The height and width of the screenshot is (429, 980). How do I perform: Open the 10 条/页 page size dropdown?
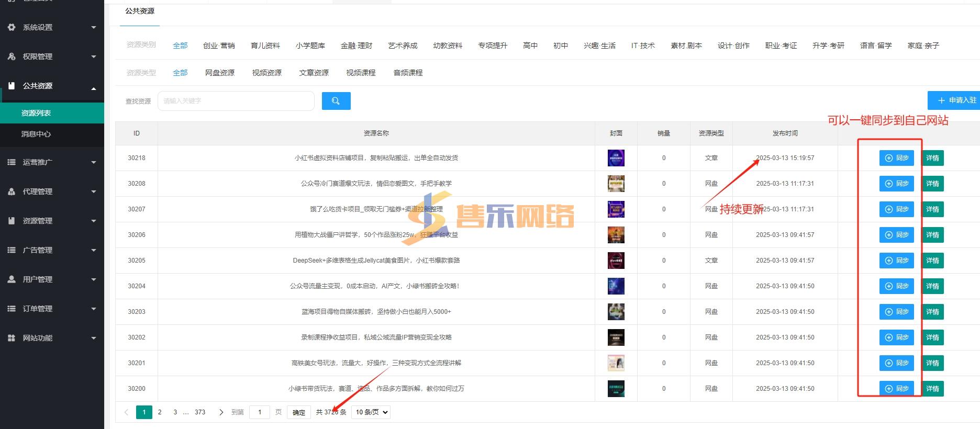[x=371, y=412]
